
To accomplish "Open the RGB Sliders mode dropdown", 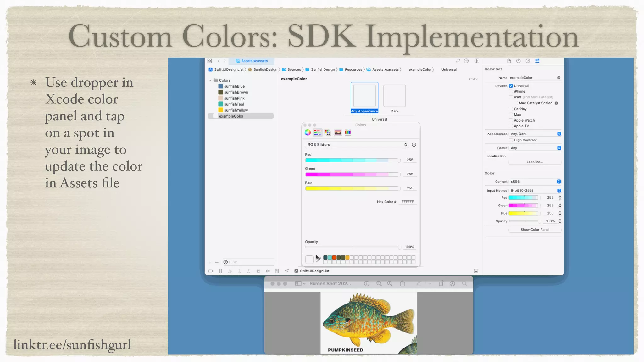I will (x=357, y=145).
